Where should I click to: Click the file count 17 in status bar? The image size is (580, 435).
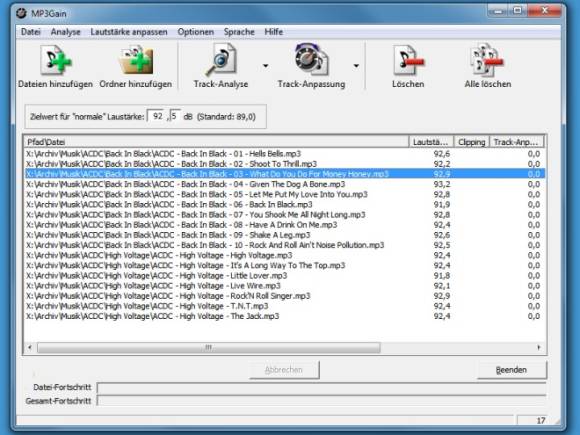[541, 421]
